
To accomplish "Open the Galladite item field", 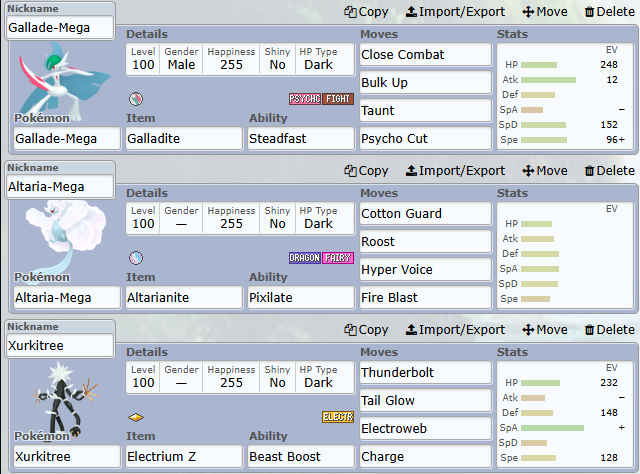I will click(184, 138).
